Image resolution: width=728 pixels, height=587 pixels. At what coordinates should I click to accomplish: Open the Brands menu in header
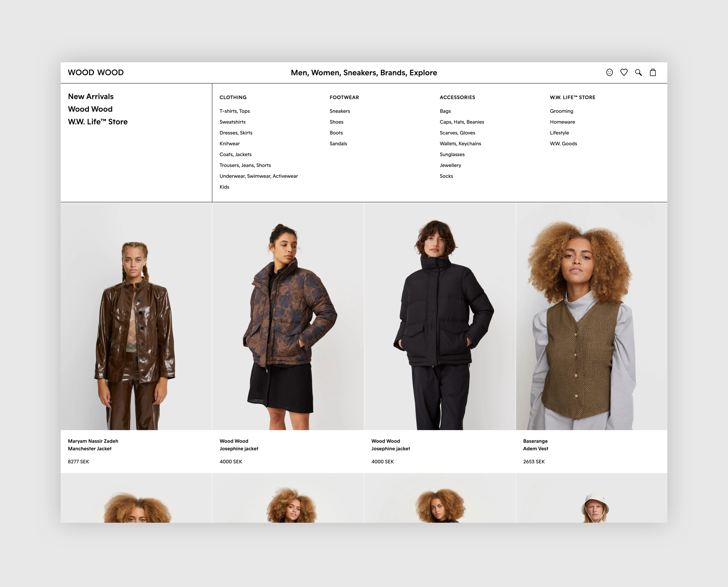coord(393,73)
